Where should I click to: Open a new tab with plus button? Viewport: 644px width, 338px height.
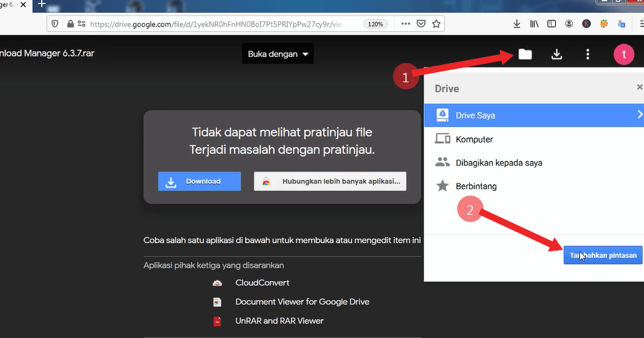pyautogui.click(x=42, y=5)
